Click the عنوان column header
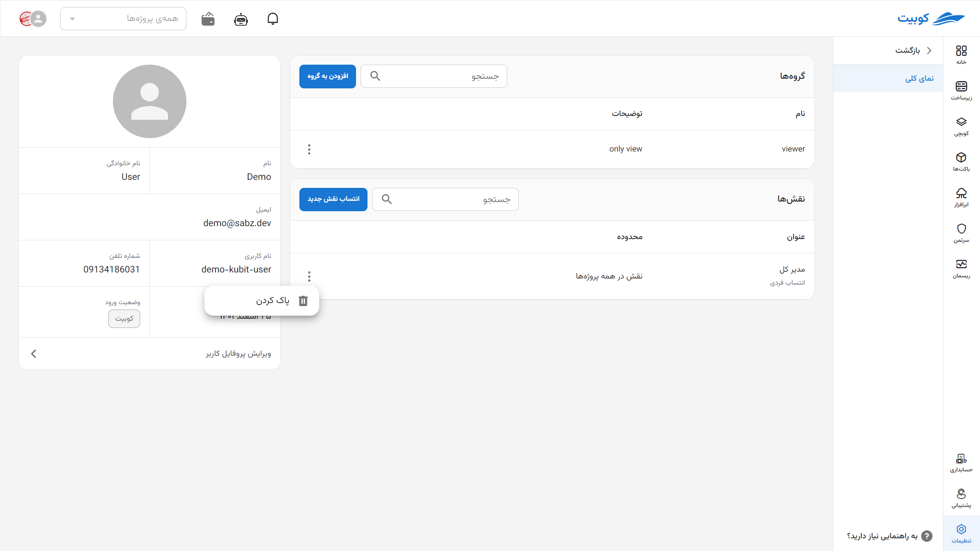 [796, 237]
